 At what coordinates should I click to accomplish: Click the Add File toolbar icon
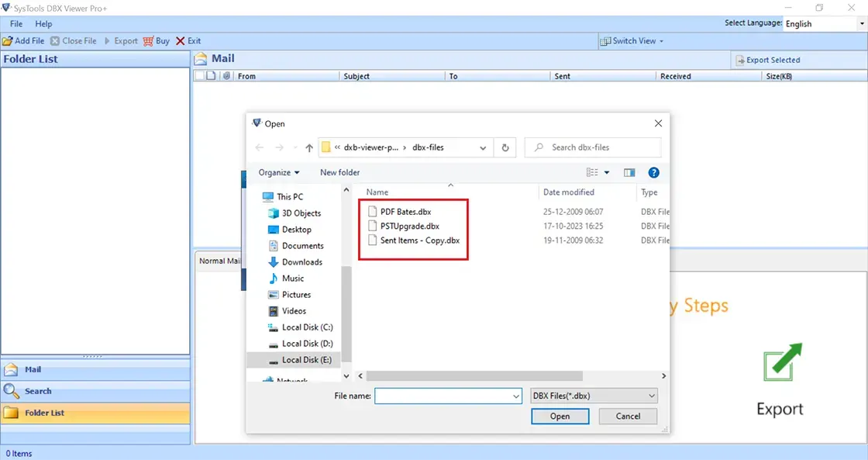tap(7, 41)
